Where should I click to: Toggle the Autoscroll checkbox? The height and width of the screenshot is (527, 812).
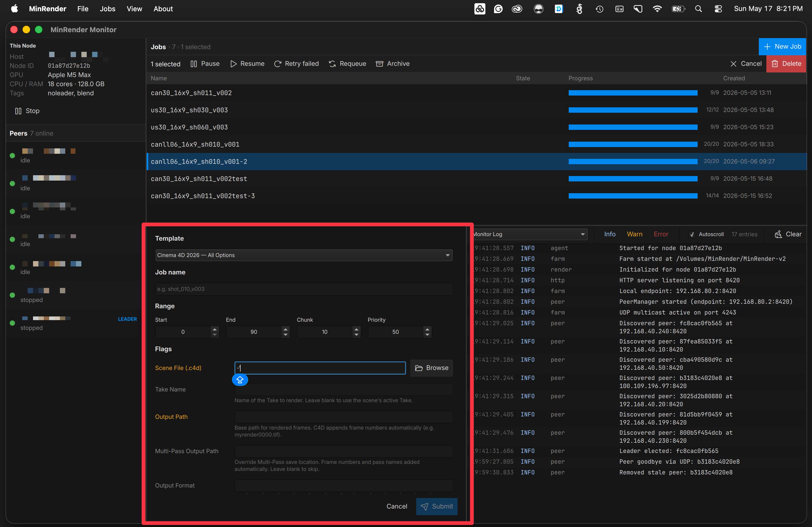point(692,234)
